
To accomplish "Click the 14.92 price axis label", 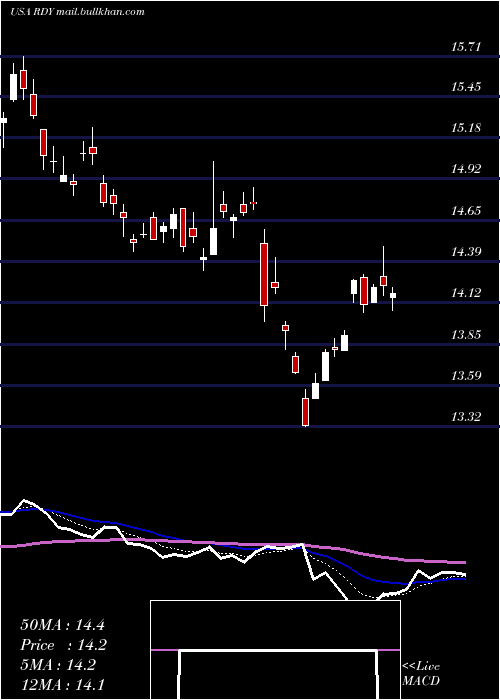I will [x=467, y=169].
